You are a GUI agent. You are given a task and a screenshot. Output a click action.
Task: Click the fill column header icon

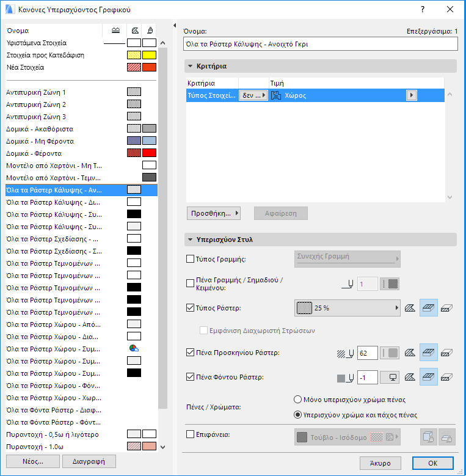point(135,31)
